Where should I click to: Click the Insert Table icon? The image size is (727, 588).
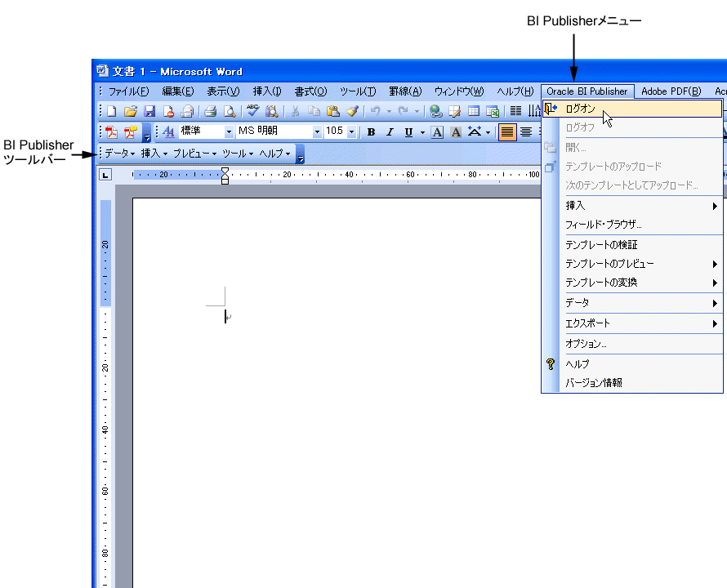(x=474, y=111)
